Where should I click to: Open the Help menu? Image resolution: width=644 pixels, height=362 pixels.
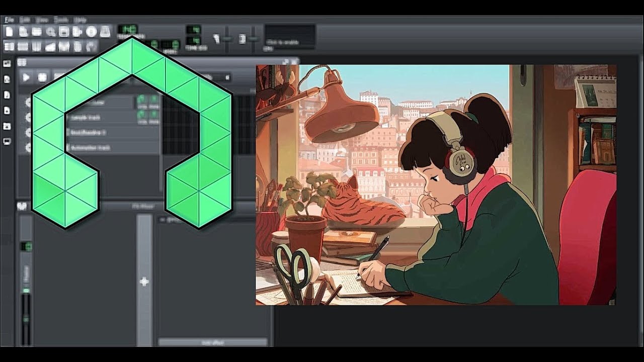[80, 20]
